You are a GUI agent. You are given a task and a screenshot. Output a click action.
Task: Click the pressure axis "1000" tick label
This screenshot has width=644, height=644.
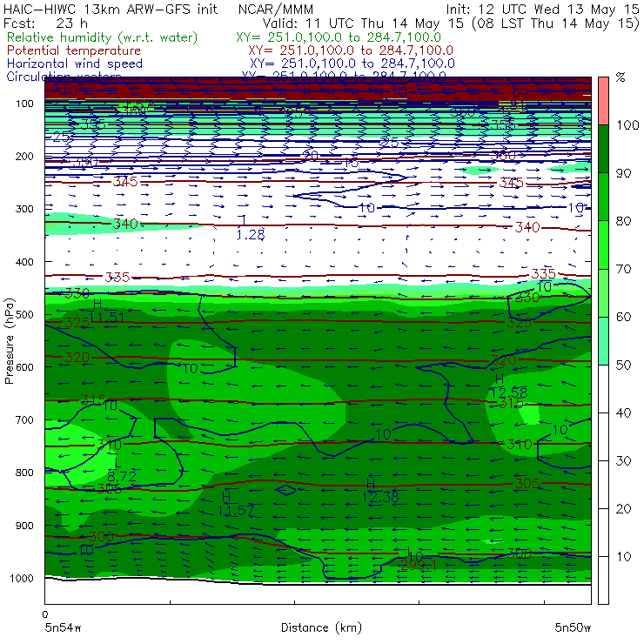tap(22, 578)
